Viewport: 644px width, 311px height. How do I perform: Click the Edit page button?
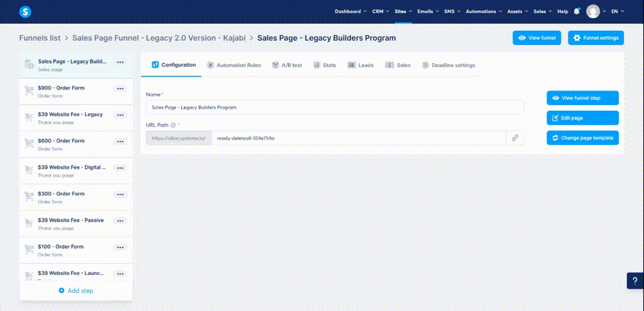582,118
